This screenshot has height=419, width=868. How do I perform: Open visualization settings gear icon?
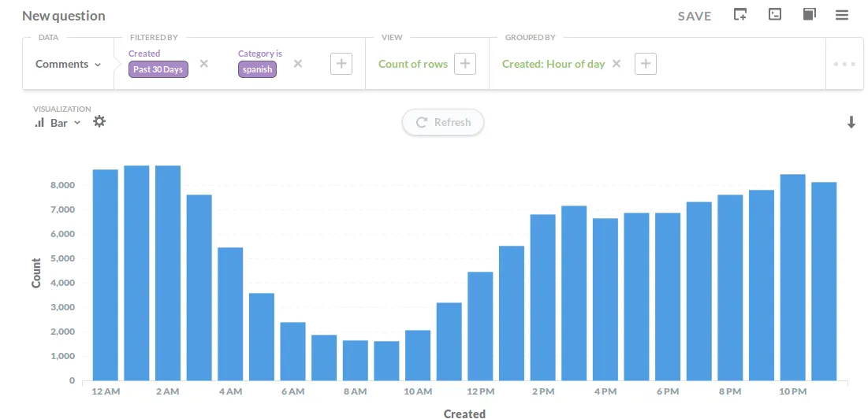point(99,121)
